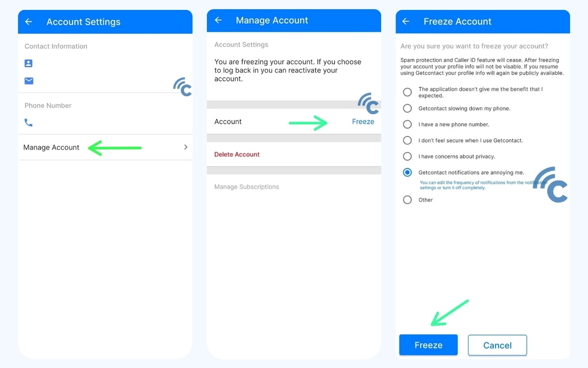Go back from Account Settings screen
588x368 pixels.
[x=28, y=22]
